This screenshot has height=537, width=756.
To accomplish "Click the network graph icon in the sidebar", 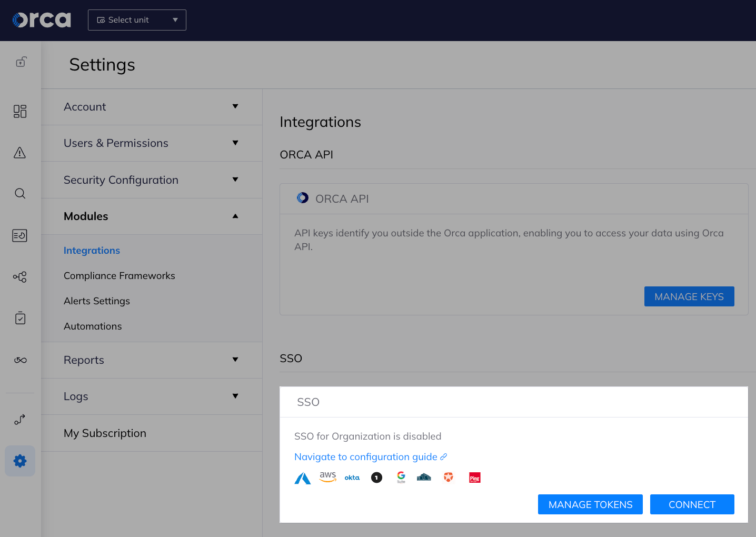I will (x=19, y=276).
